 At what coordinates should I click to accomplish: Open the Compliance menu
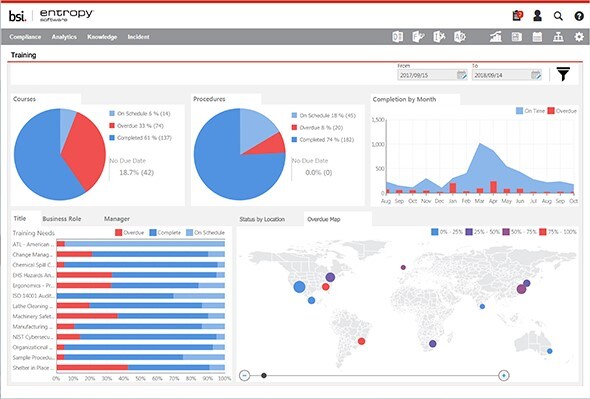coord(25,37)
